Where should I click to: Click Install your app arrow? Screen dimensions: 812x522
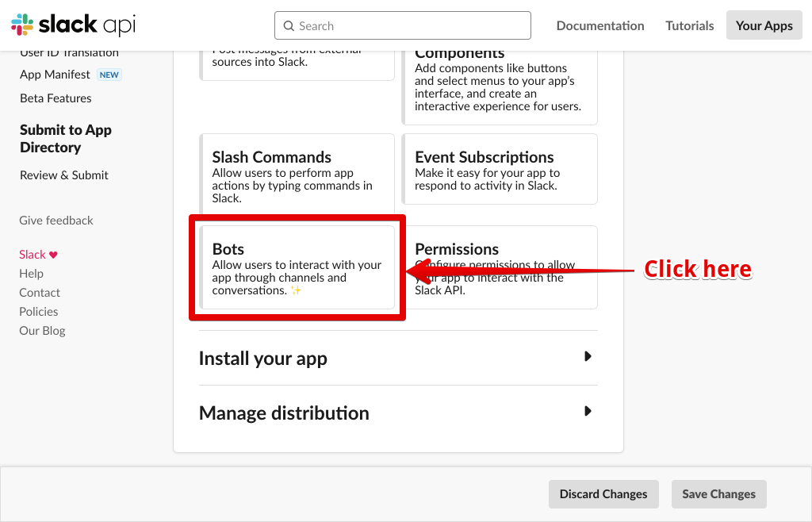point(588,356)
